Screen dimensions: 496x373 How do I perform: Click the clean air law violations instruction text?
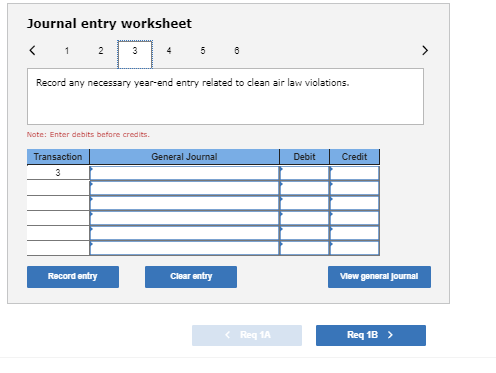[193, 83]
